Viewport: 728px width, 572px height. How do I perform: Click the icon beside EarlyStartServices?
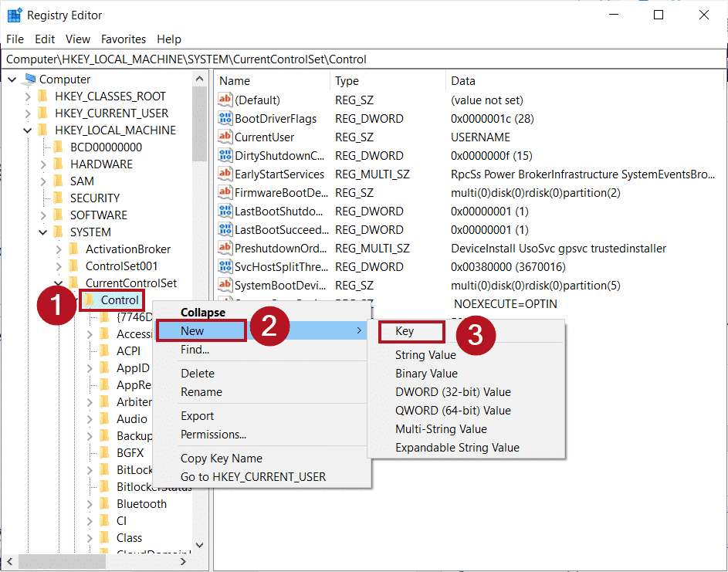point(225,174)
